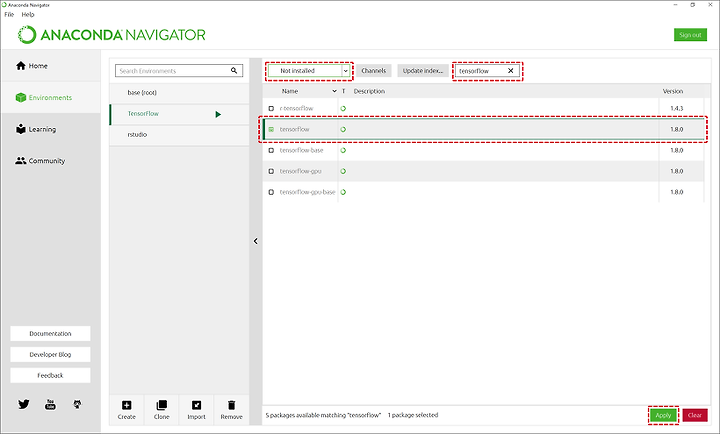Open the Learning section
Screen dimensions: 720x434
(51, 129)
